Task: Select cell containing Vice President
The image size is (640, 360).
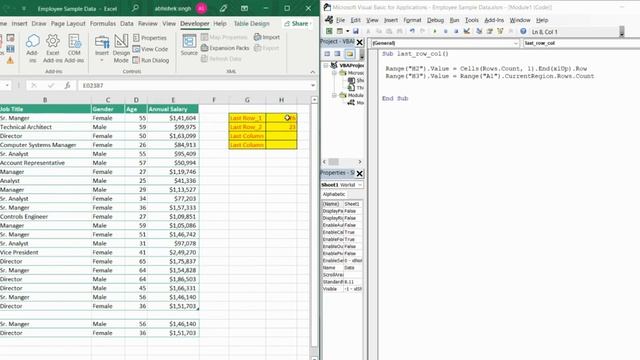Action: point(45,252)
